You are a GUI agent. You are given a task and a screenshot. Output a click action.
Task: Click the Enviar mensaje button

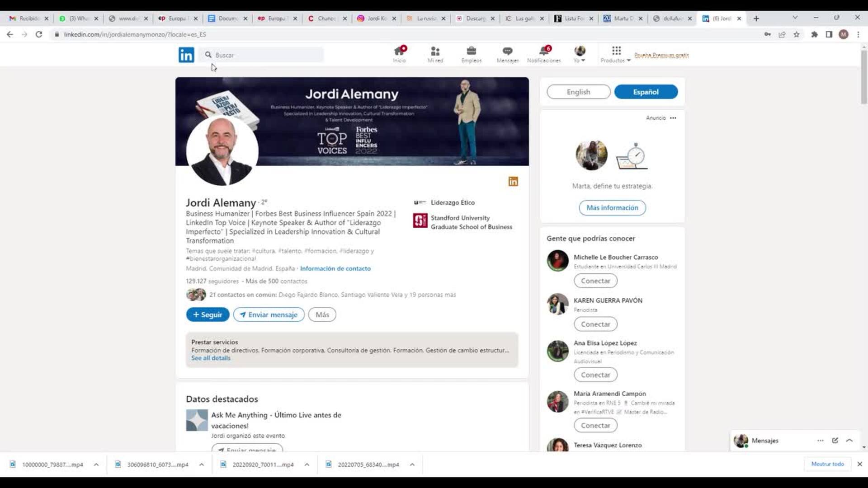(x=269, y=314)
